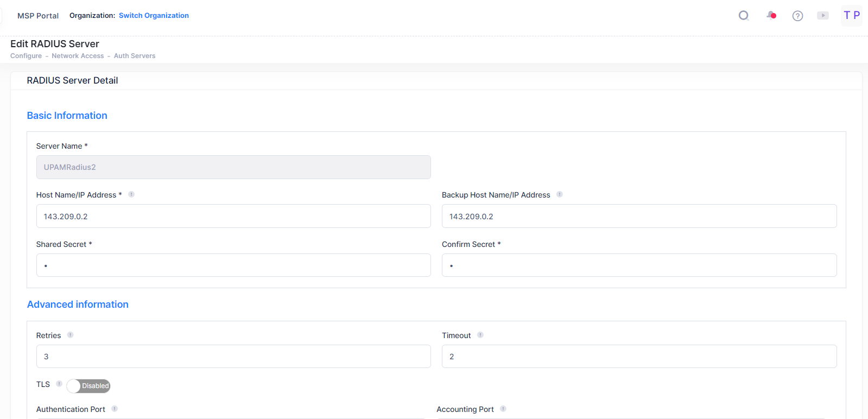This screenshot has width=868, height=419.
Task: Click info icon beside Accounting Port
Action: click(x=503, y=409)
